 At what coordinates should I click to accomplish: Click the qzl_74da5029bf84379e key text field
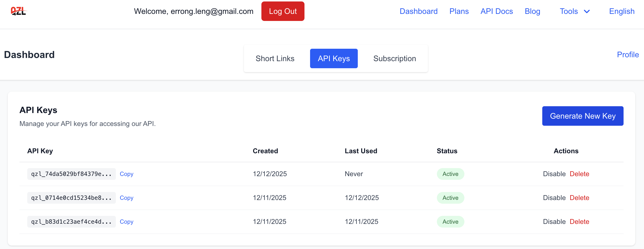(x=71, y=174)
